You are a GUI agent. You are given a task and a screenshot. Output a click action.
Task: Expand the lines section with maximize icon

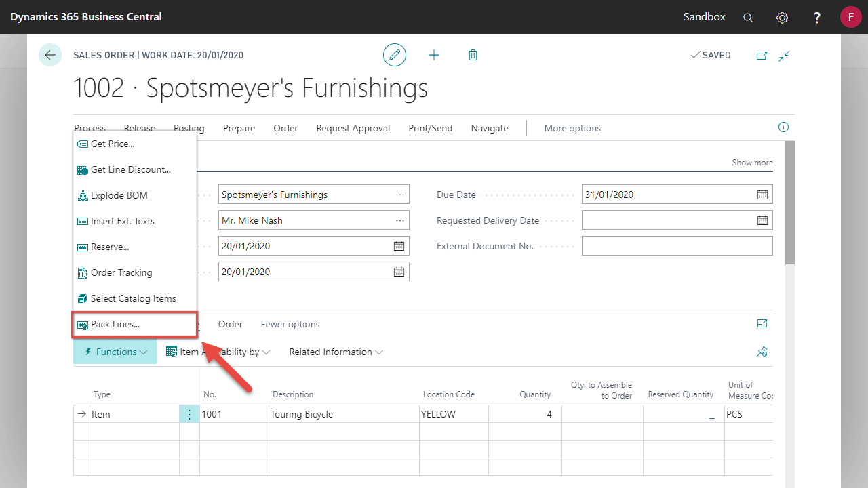coord(762,324)
